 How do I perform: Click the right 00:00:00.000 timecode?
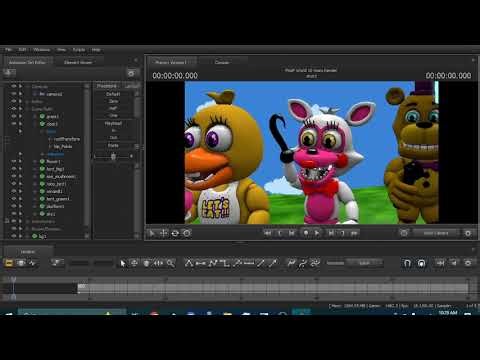click(448, 76)
